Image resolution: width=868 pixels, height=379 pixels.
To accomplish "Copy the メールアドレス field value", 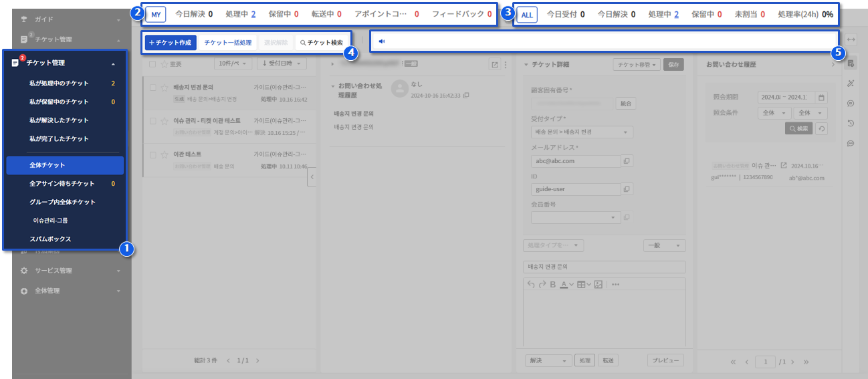I will (627, 161).
